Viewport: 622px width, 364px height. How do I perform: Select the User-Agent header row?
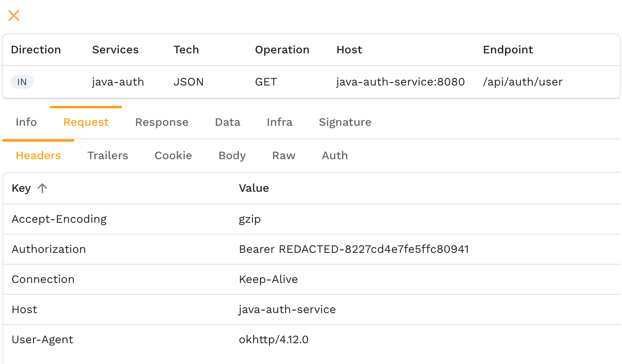[x=42, y=340]
